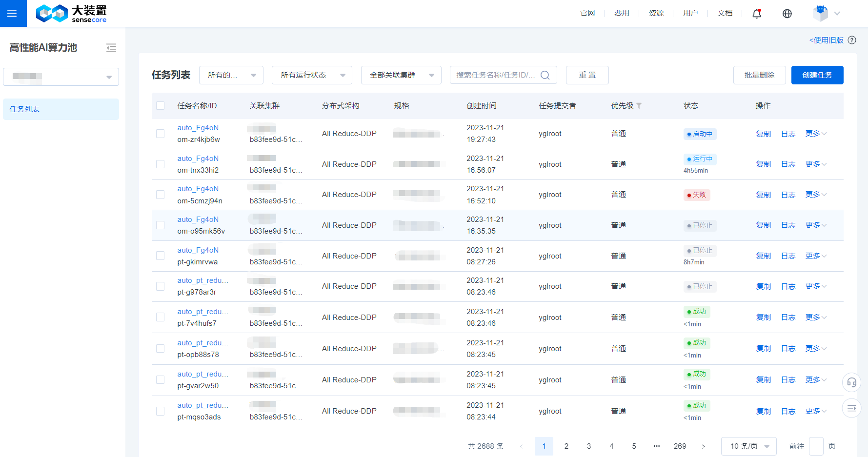Open the 全部关联集群 cluster dropdown
The image size is (868, 457).
point(401,75)
